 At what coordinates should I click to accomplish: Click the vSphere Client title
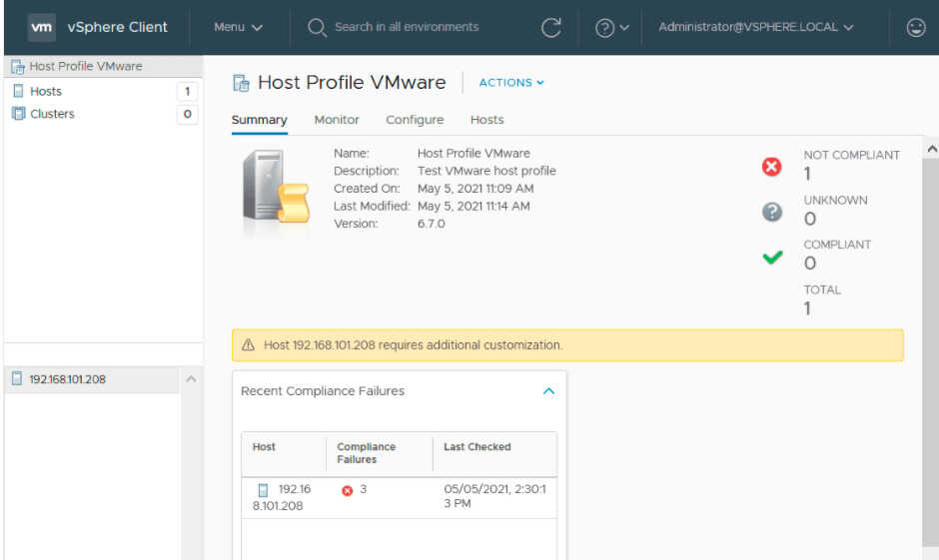click(118, 27)
